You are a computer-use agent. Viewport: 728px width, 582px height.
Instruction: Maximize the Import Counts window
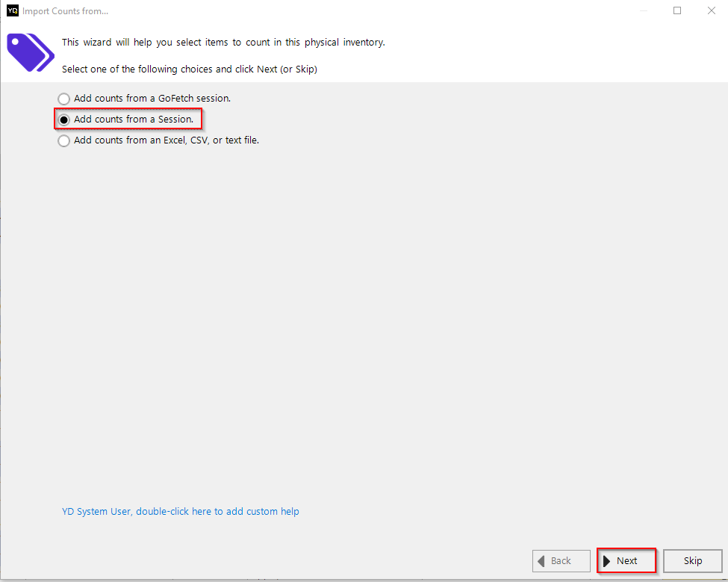coord(677,11)
